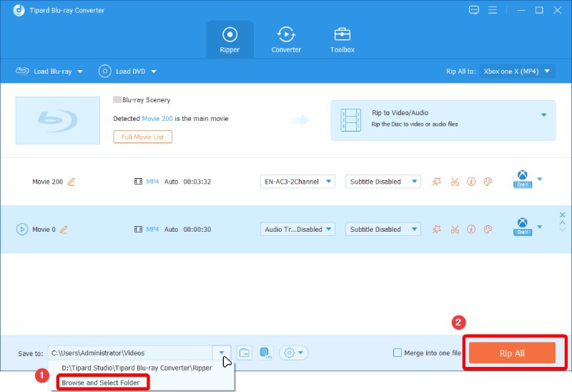
Task: Click the Blu-ray disc thumbnail
Action: click(58, 120)
